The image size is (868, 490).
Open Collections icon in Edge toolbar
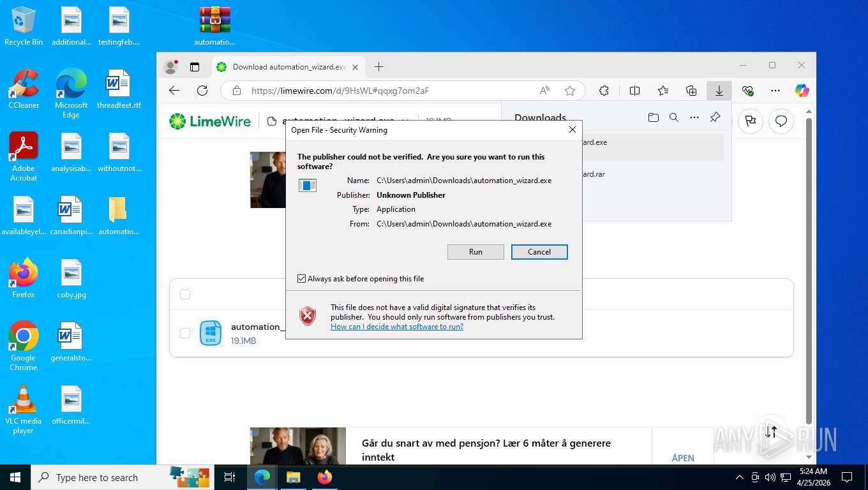point(691,91)
